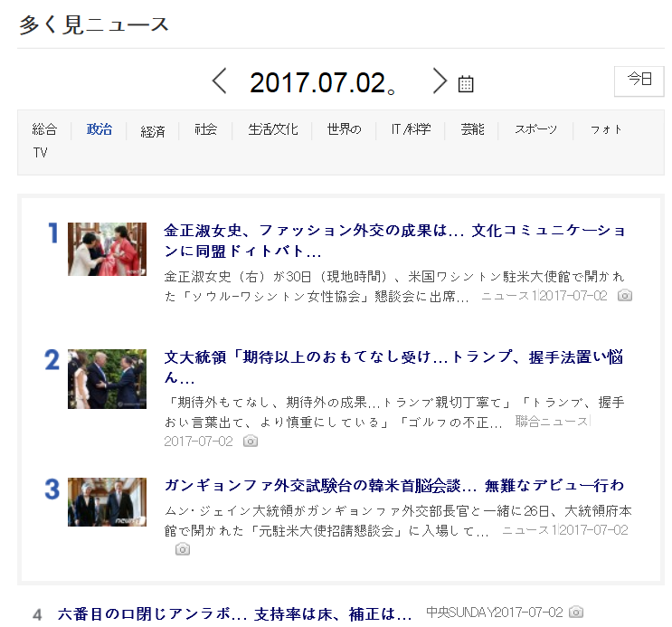Click the 今日 button
The height and width of the screenshot is (627, 672).
click(639, 80)
